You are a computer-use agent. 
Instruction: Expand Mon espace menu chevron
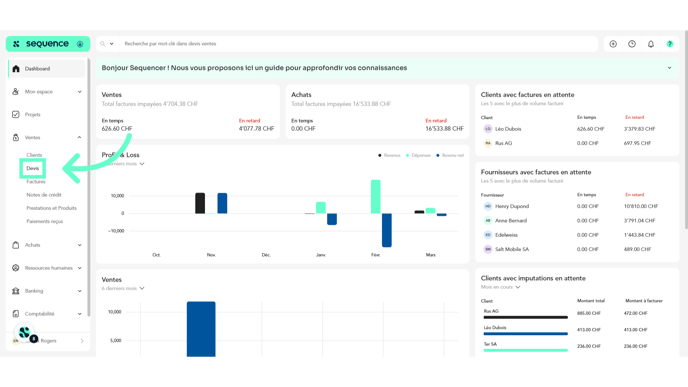pos(79,92)
